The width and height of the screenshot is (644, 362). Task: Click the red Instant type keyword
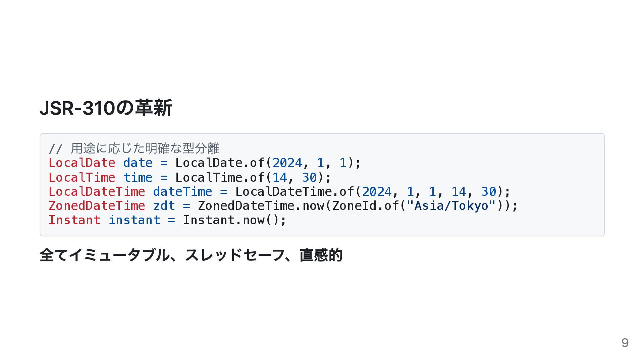tap(74, 220)
